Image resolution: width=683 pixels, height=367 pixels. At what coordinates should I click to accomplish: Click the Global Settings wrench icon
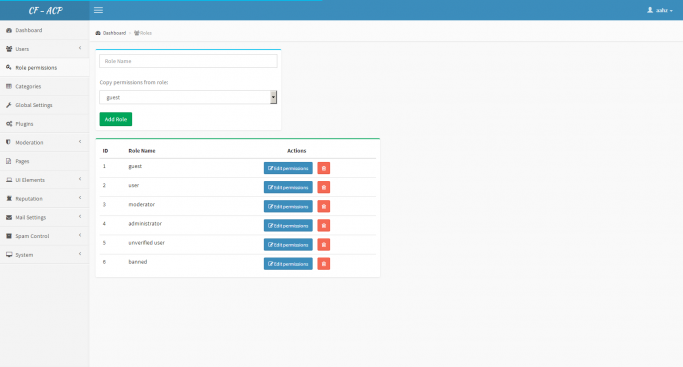(x=9, y=105)
